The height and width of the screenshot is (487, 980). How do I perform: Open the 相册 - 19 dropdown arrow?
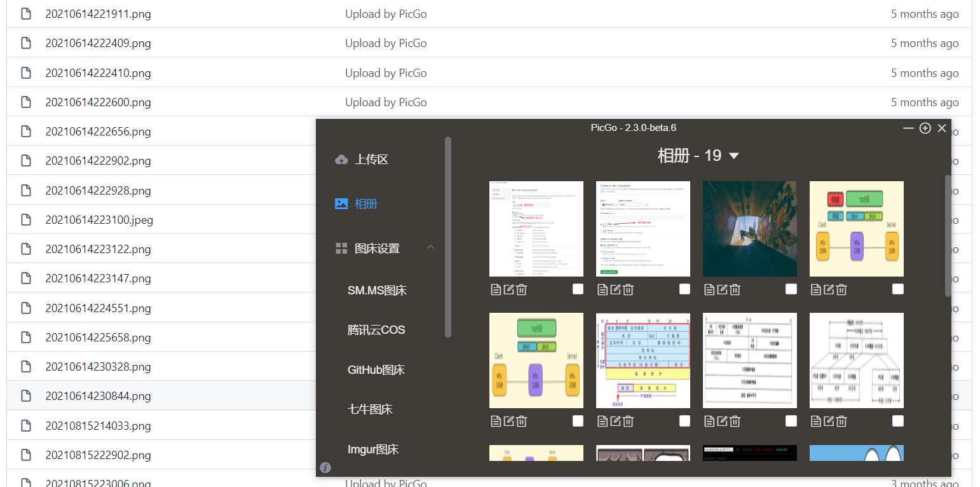click(734, 156)
